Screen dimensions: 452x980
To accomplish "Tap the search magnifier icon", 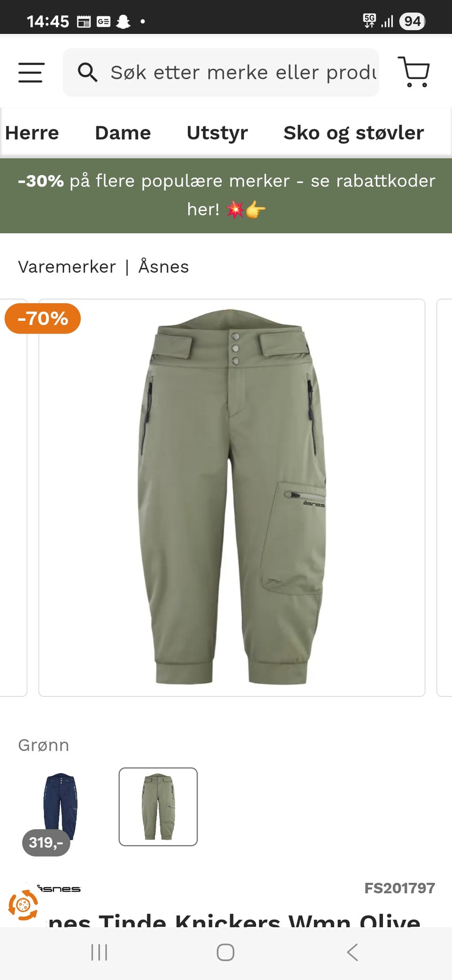I will click(x=88, y=73).
